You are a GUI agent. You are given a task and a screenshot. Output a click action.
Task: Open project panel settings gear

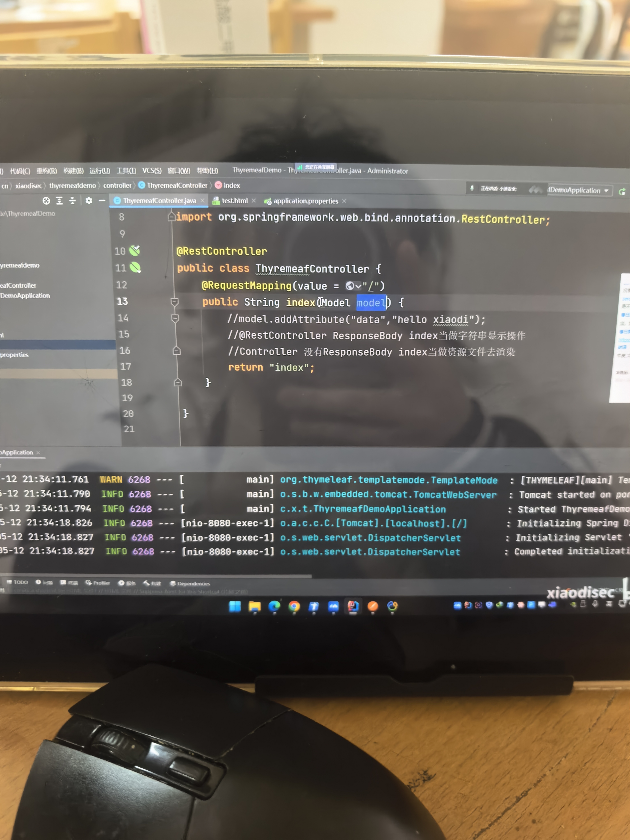click(x=89, y=201)
